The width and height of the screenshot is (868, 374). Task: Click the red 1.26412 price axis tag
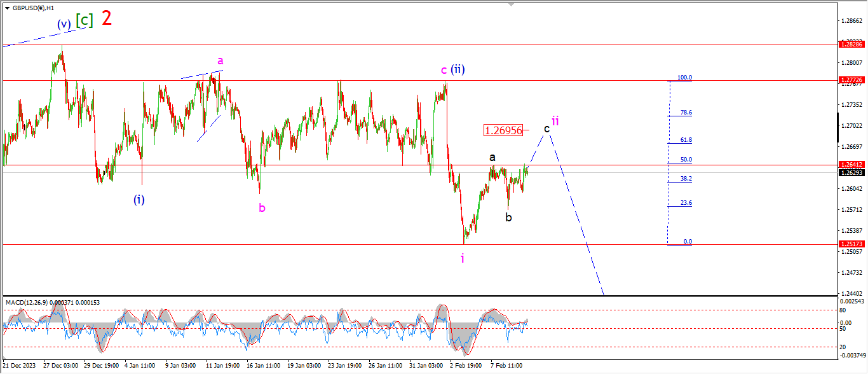pos(851,165)
